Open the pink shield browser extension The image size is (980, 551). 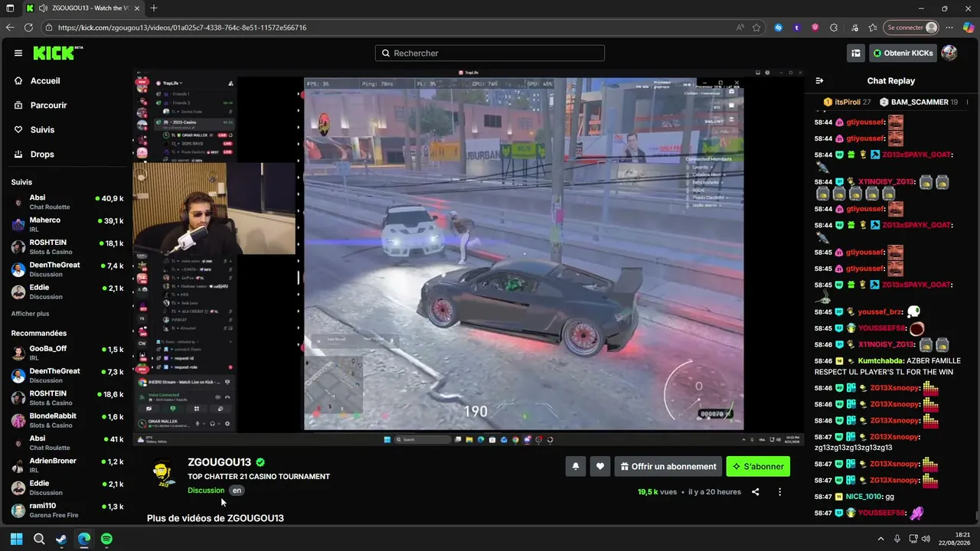point(815,28)
